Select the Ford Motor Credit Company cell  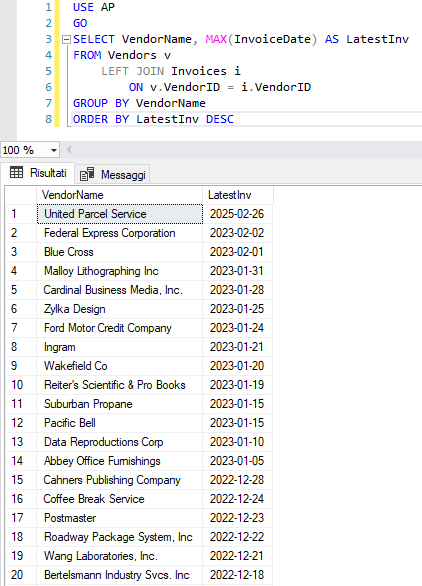[x=120, y=328]
